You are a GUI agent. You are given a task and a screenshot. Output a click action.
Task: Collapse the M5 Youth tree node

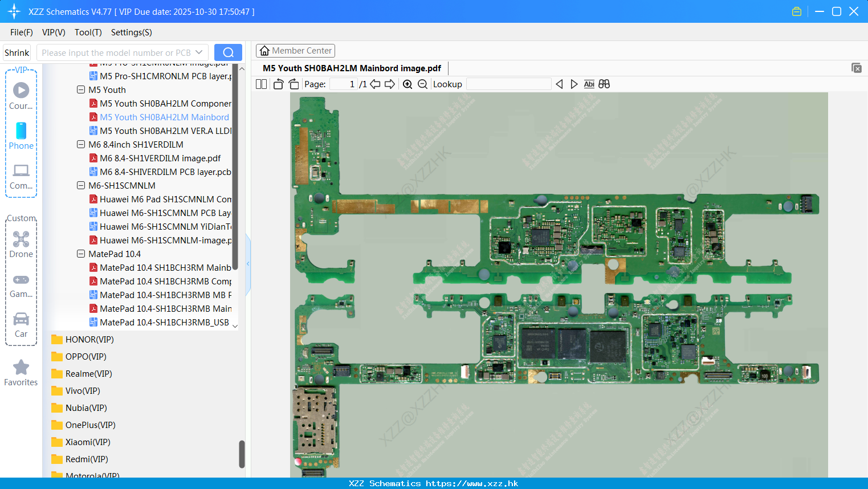point(81,90)
